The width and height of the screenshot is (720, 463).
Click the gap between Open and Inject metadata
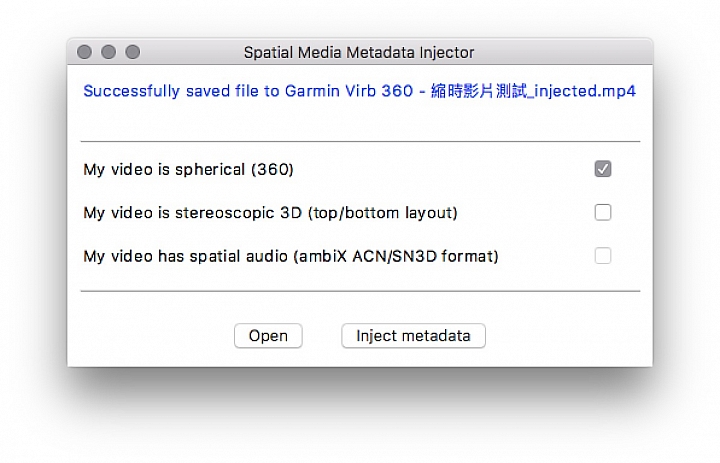pos(322,336)
